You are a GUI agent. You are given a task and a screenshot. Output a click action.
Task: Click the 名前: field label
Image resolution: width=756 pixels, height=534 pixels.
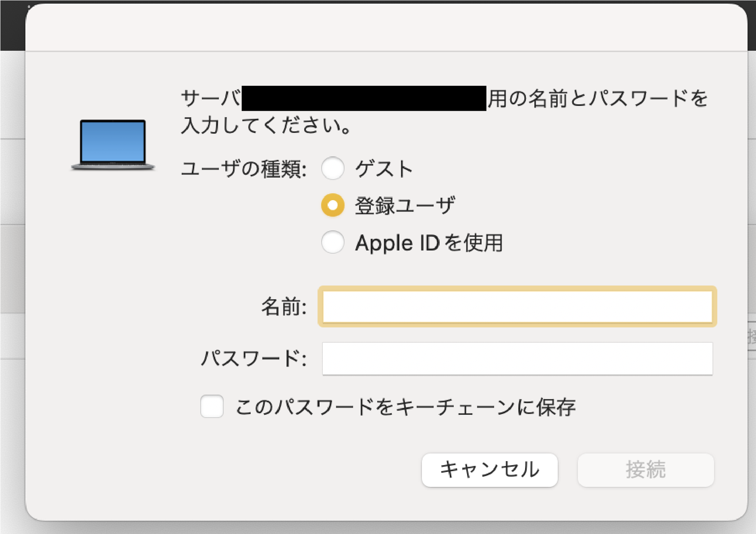coord(284,307)
